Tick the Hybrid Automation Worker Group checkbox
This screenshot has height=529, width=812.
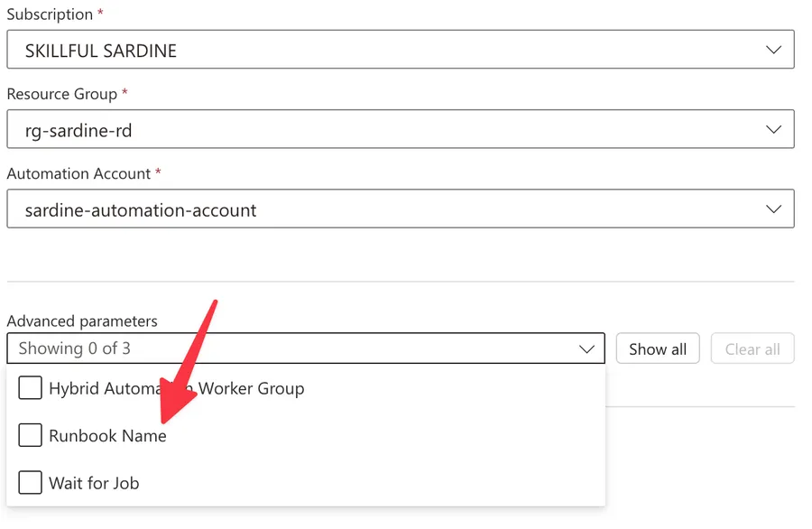[31, 389]
